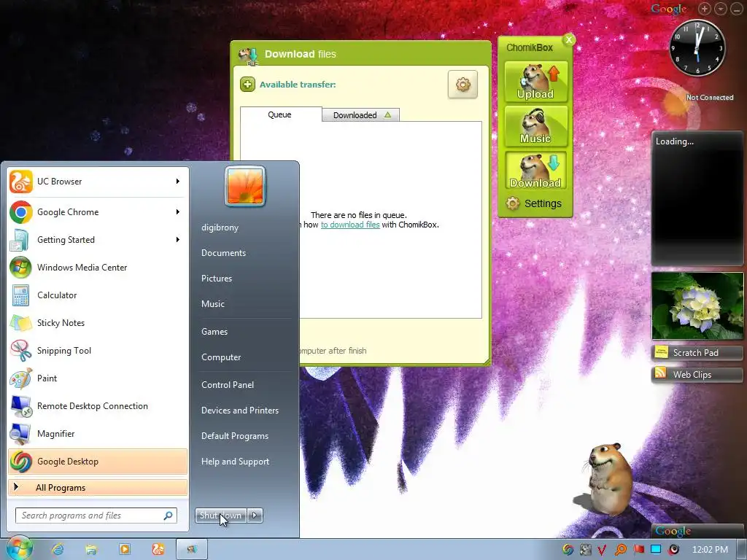This screenshot has width=747, height=560.
Task: Open ChomikBox Download button
Action: 535,171
